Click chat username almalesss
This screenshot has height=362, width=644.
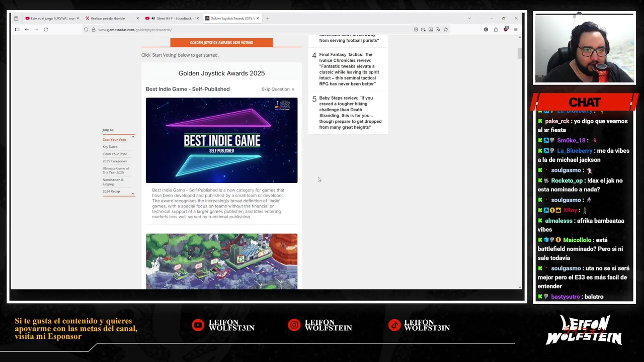pyautogui.click(x=559, y=221)
